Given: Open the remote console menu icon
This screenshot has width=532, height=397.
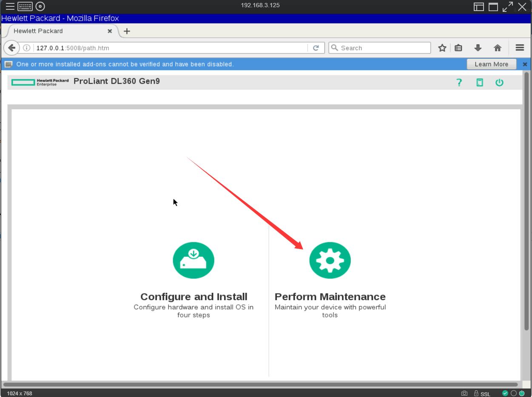Looking at the screenshot, I should [10, 6].
